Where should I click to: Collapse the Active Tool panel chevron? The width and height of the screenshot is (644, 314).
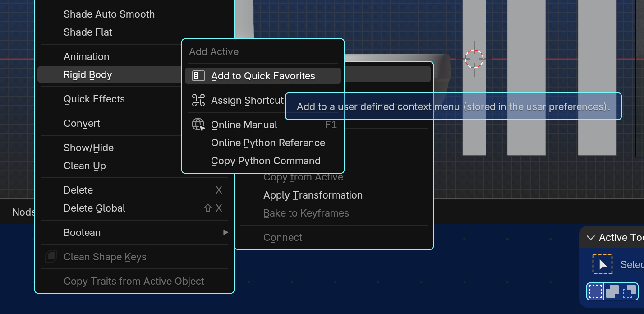(x=590, y=238)
